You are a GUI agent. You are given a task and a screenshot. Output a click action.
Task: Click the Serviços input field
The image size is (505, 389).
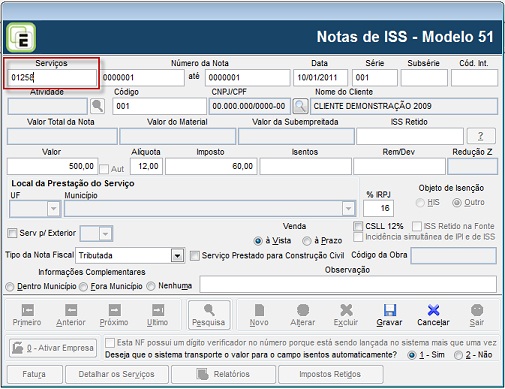[52, 78]
